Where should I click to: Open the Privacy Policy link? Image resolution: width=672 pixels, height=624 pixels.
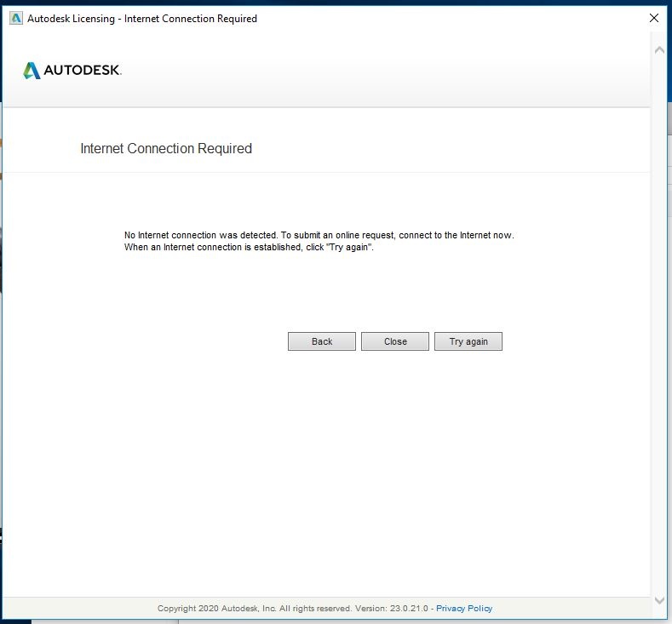pos(464,608)
